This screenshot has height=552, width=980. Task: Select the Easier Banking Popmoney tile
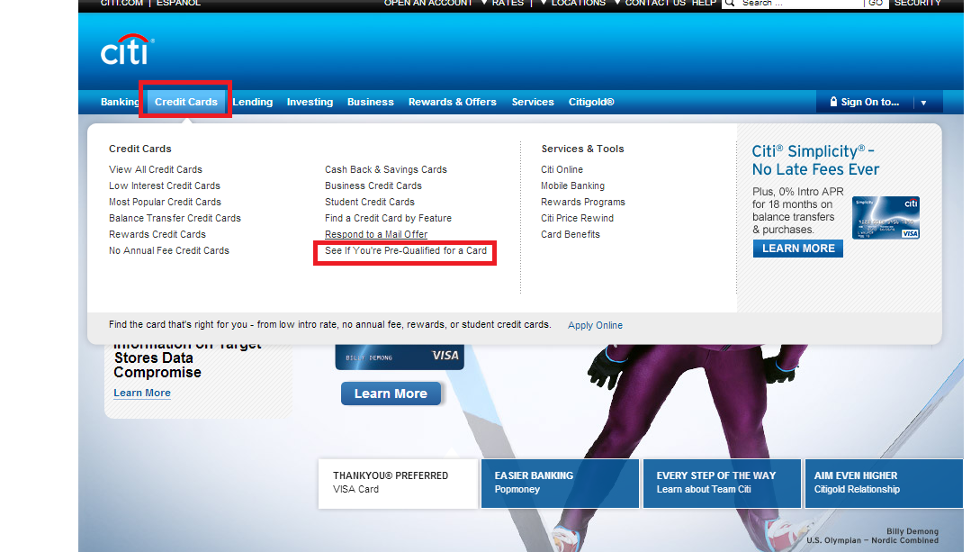point(560,484)
